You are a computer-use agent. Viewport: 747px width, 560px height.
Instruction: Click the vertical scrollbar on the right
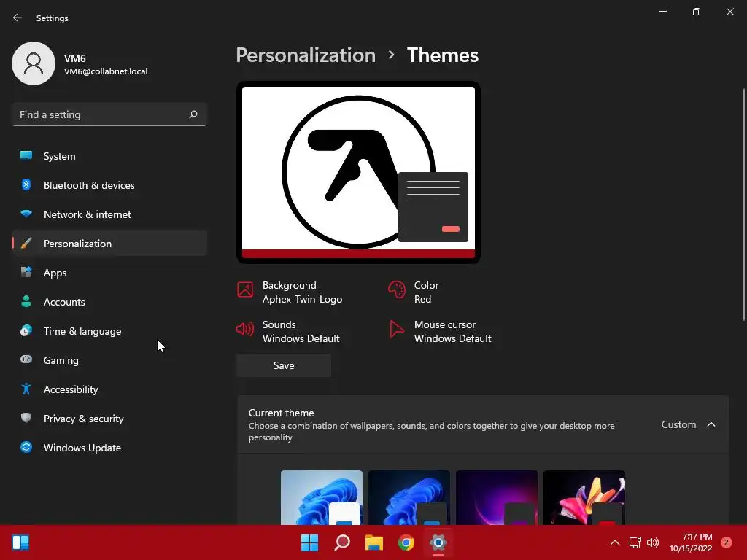(743, 205)
